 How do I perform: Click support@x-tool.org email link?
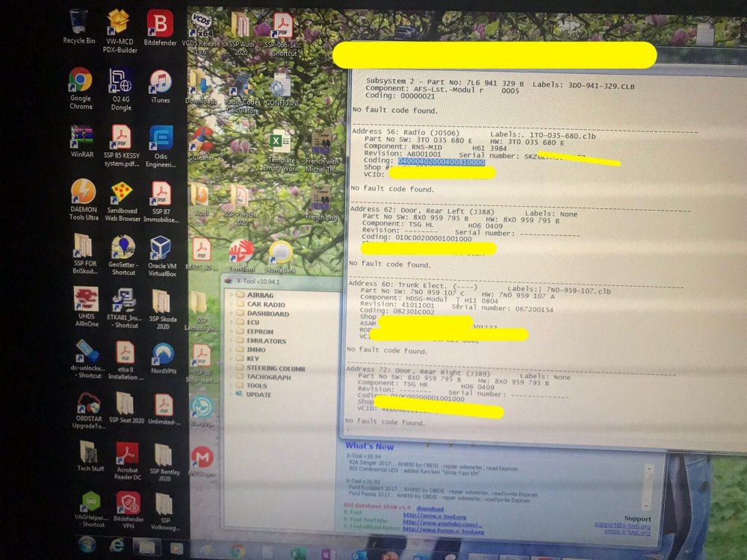click(x=622, y=525)
